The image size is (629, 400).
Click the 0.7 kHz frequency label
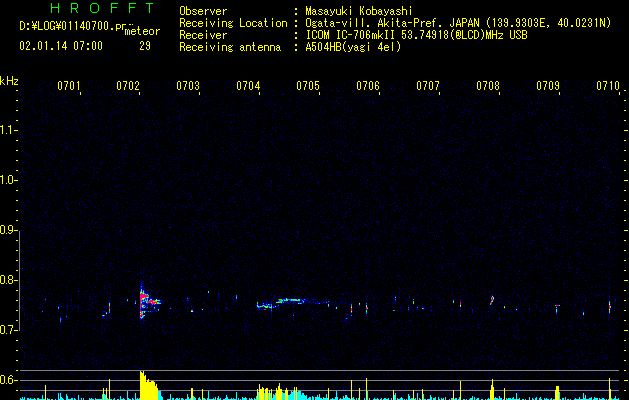[8, 330]
